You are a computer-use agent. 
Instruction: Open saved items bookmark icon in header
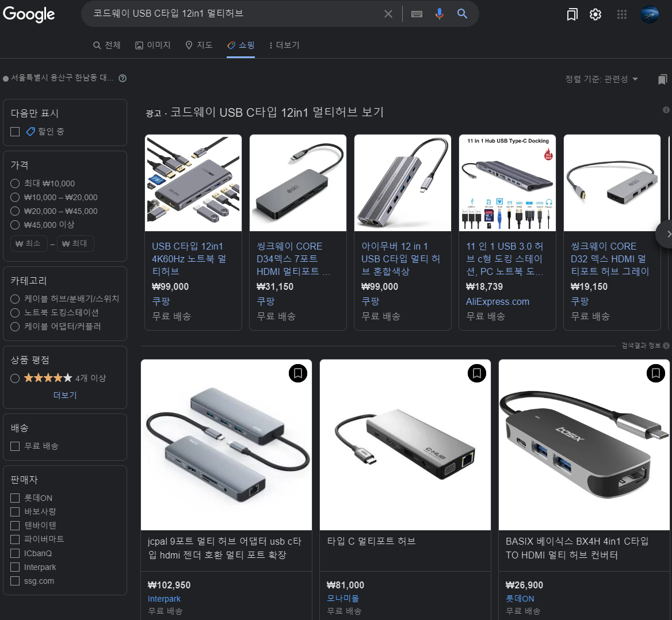click(572, 14)
